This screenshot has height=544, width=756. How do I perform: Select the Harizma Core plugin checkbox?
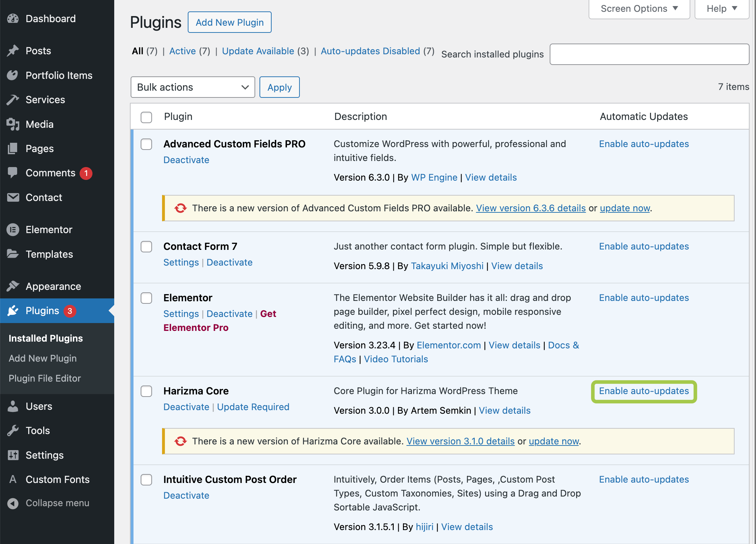tap(146, 391)
